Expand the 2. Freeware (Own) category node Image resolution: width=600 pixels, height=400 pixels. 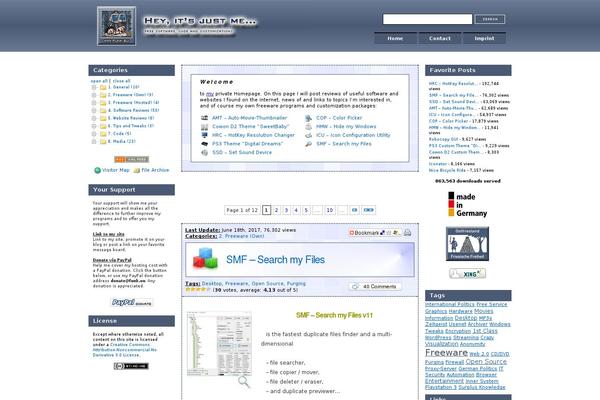(x=94, y=95)
